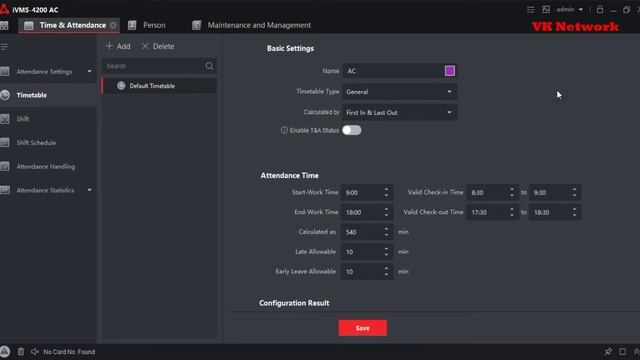Click the window square icon in status bar

pos(622,352)
